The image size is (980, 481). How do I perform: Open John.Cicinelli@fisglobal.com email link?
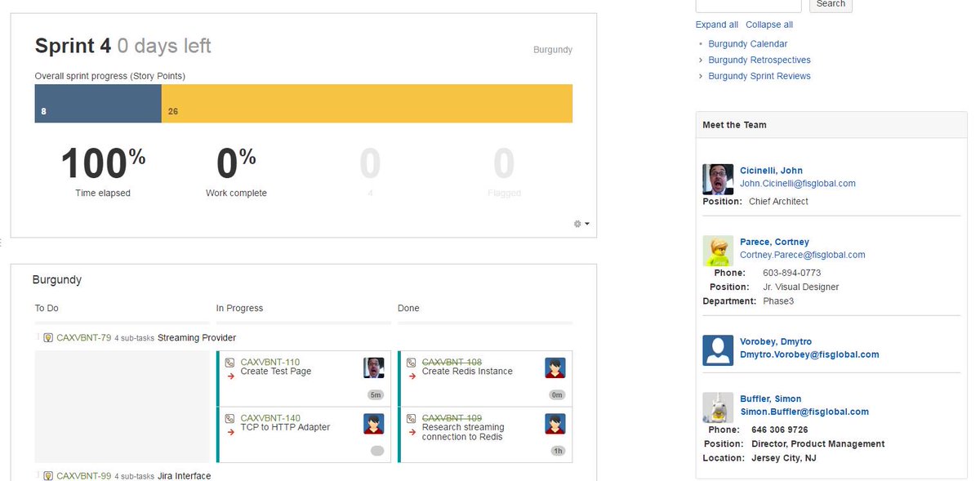click(x=798, y=184)
